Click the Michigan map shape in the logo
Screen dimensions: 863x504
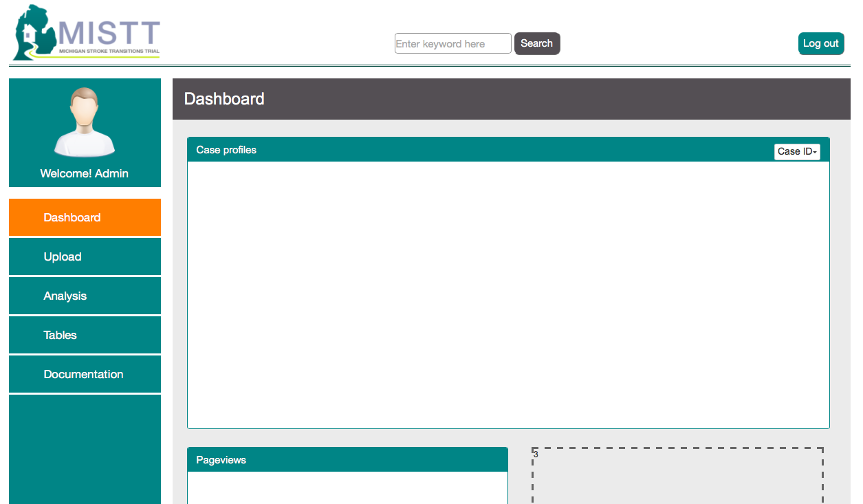point(36,32)
